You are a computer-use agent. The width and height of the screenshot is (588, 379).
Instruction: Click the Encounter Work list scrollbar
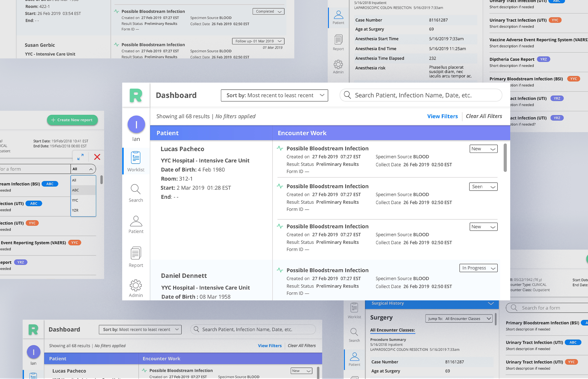point(505,158)
